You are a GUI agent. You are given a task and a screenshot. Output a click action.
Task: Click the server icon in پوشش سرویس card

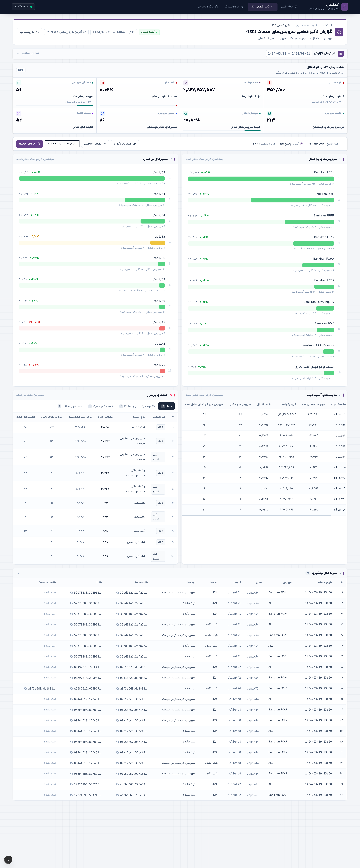click(x=19, y=83)
